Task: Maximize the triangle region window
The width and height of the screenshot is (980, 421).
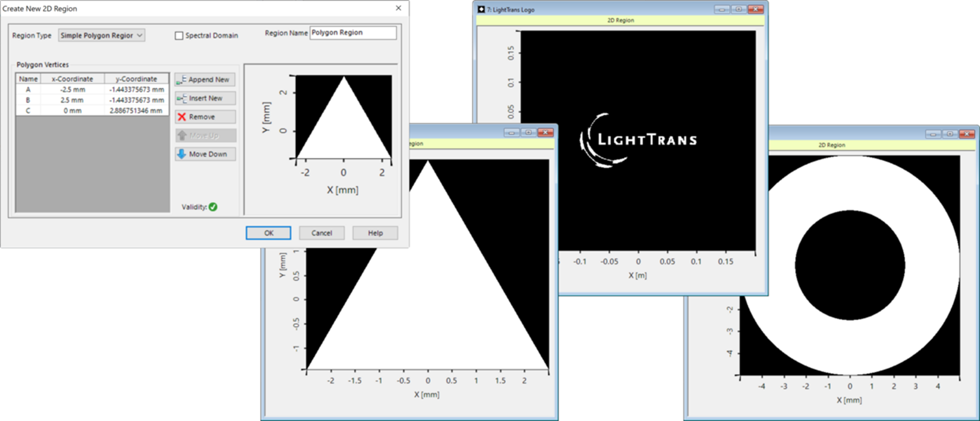Action: [x=528, y=132]
